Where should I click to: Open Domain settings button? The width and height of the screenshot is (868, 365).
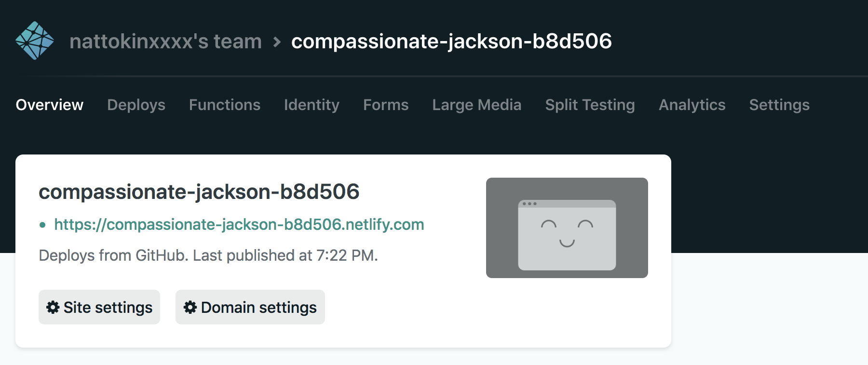click(250, 307)
